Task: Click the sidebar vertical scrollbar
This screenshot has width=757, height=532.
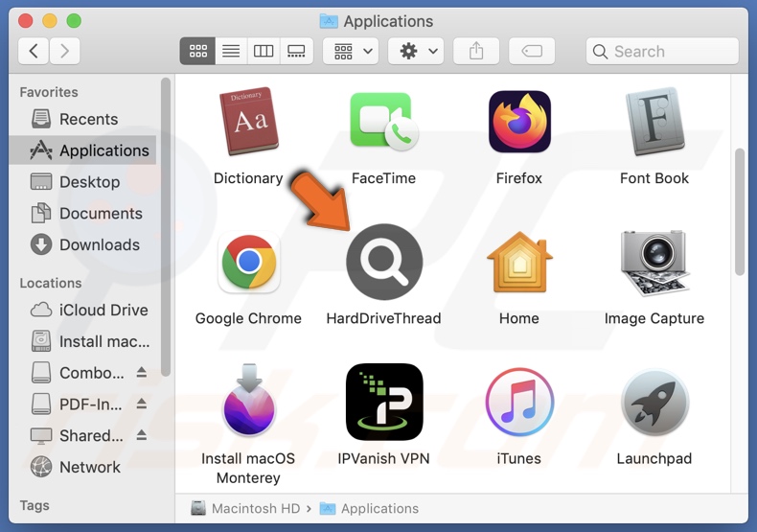Action: point(166,226)
